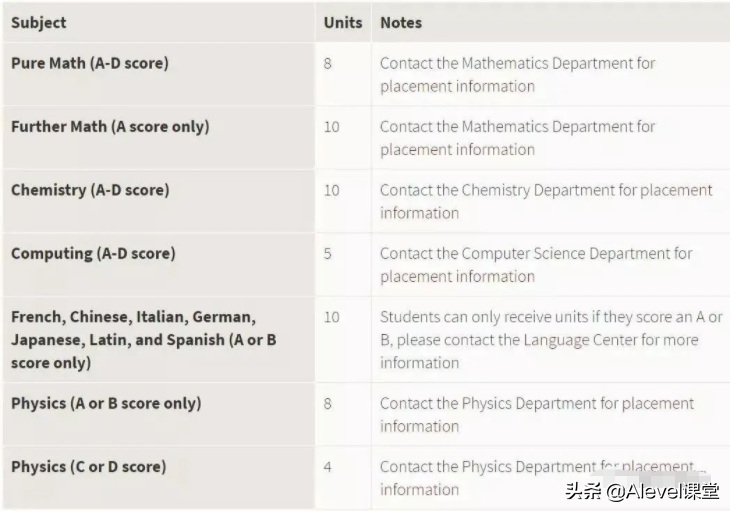
Task: Click the 4 units value for Physics C or D
Action: coord(328,466)
